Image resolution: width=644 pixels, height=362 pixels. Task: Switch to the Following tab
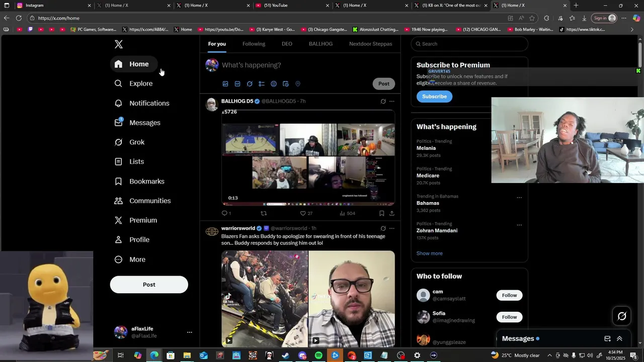pos(254,44)
